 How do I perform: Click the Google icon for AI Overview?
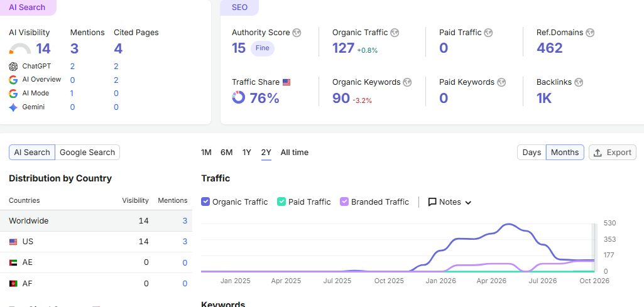pos(13,80)
